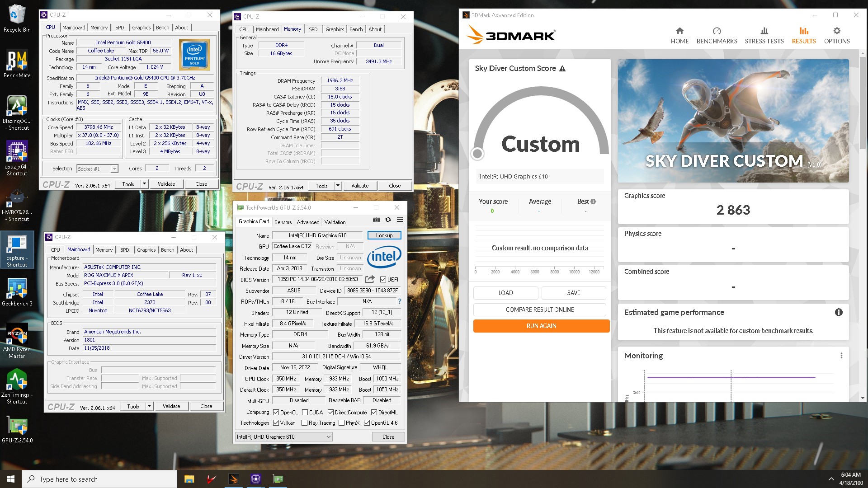Image resolution: width=868 pixels, height=488 pixels.
Task: Open Validation tab in GPU-Z
Action: click(335, 222)
